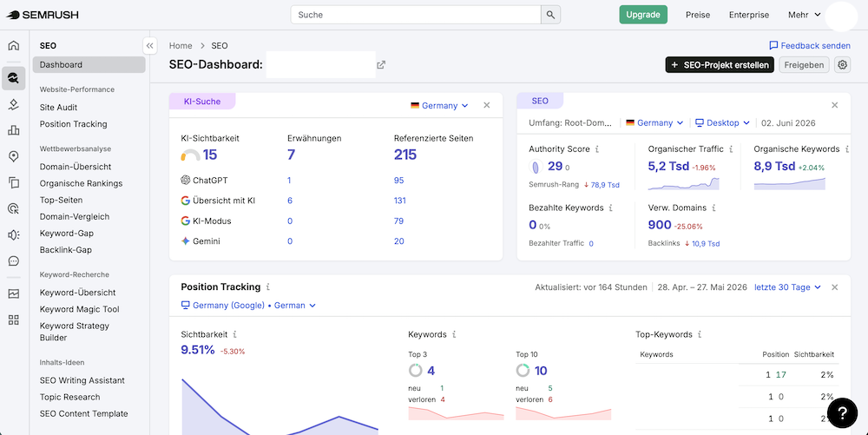Click the search magnifier button
The height and width of the screenshot is (435, 868).
click(551, 15)
